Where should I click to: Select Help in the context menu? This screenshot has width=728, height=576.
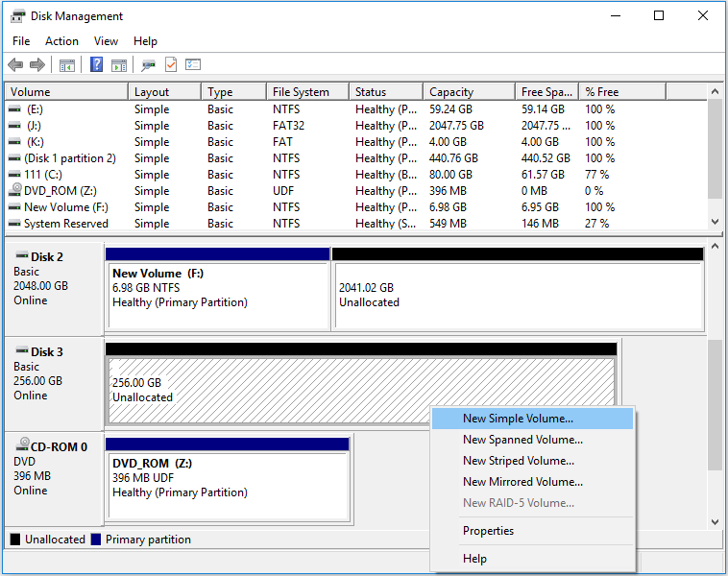pyautogui.click(x=532, y=559)
